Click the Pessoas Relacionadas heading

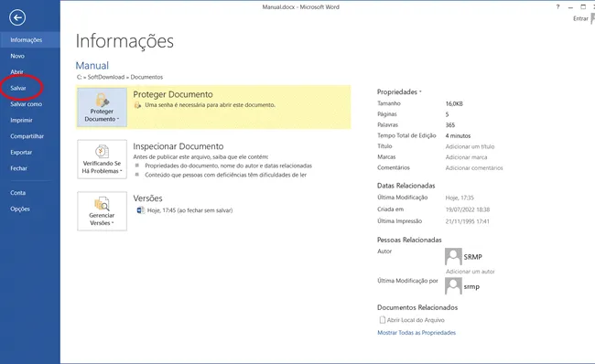(x=409, y=240)
